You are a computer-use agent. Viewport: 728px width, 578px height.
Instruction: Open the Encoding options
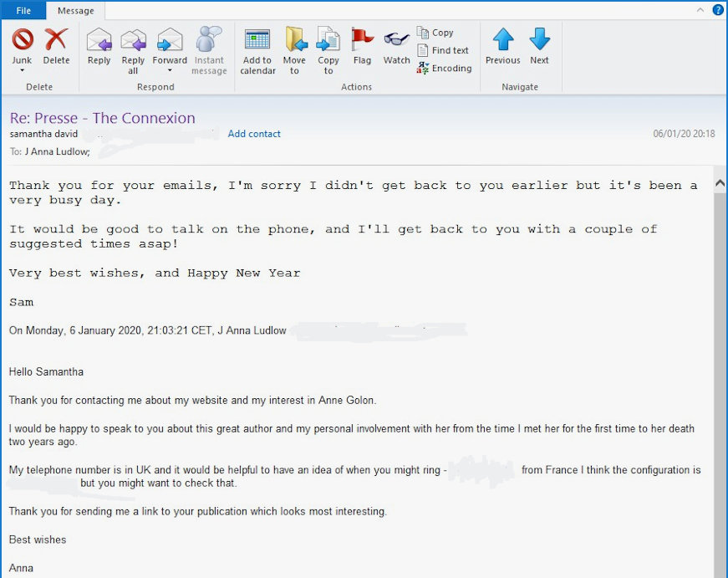tap(444, 69)
